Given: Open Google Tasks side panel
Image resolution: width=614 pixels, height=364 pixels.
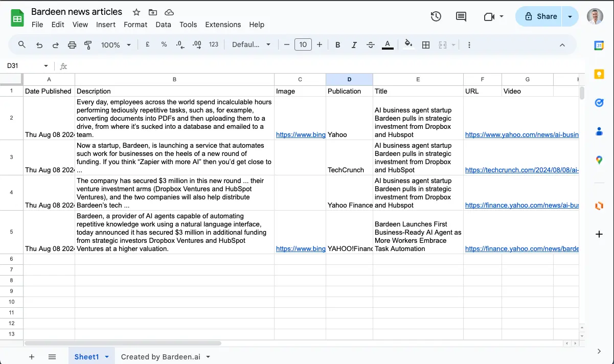Looking at the screenshot, I should pyautogui.click(x=599, y=103).
